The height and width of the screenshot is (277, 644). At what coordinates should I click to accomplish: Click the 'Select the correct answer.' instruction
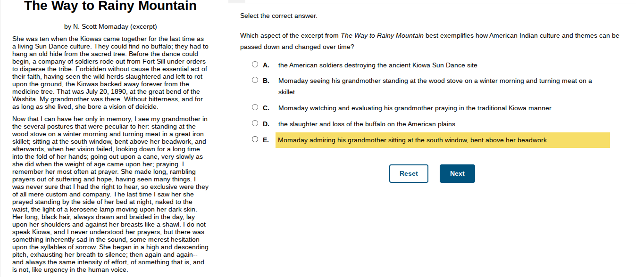click(x=278, y=16)
